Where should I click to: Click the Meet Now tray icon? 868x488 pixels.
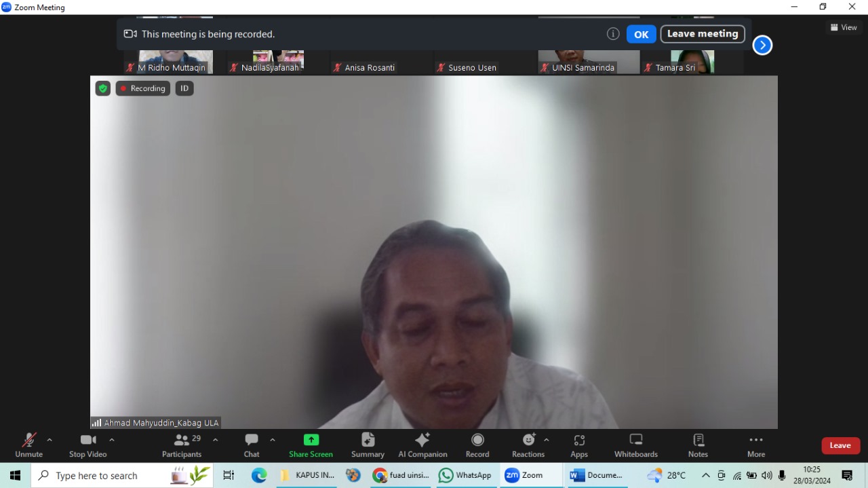click(x=722, y=476)
